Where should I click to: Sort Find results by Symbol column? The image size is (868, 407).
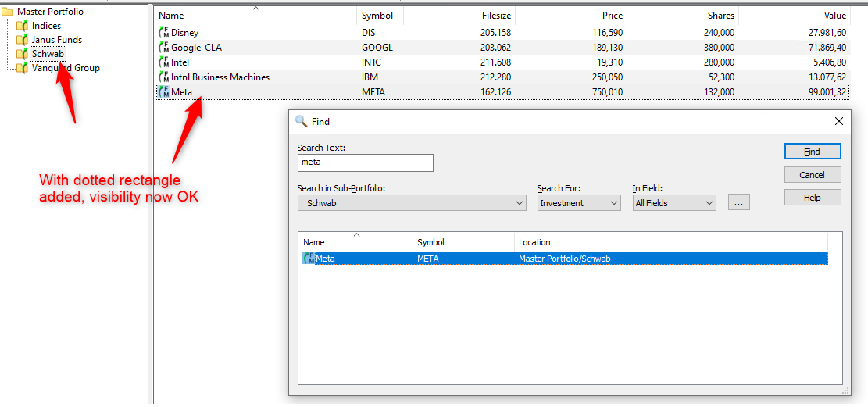coord(463,242)
